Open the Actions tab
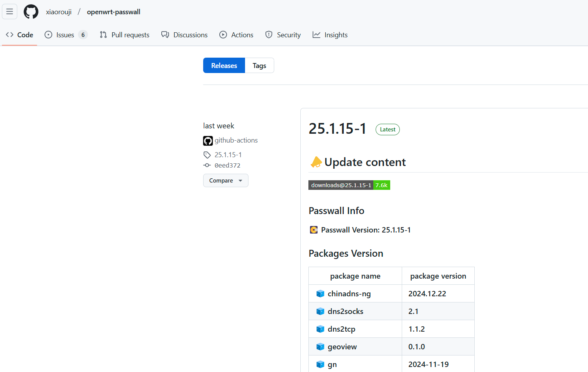Viewport: 588px width, 372px height. click(x=236, y=35)
